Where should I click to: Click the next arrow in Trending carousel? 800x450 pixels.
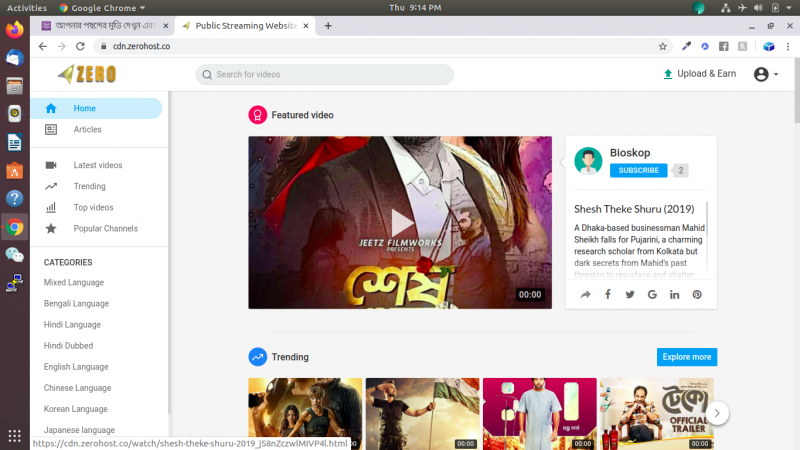717,413
